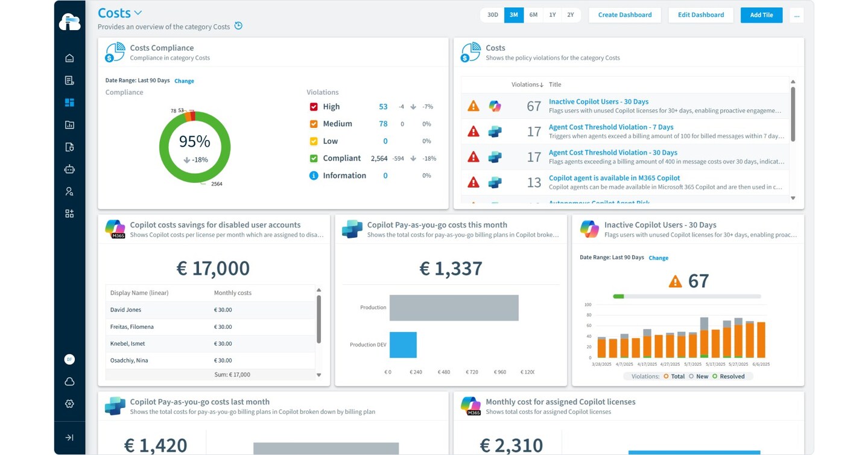
Task: Toggle the Medium violations checkbox
Action: pos(314,124)
